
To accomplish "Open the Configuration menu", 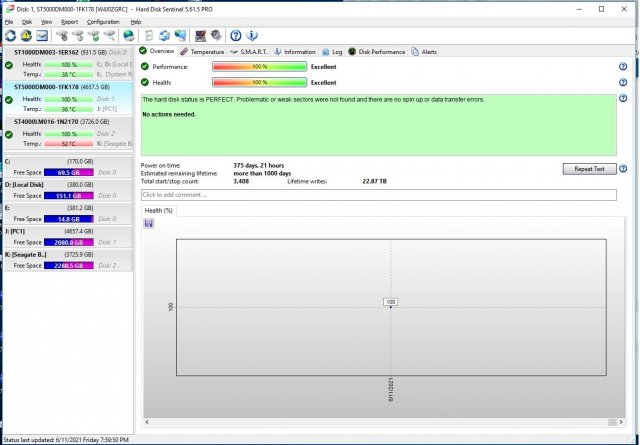I will tap(103, 21).
